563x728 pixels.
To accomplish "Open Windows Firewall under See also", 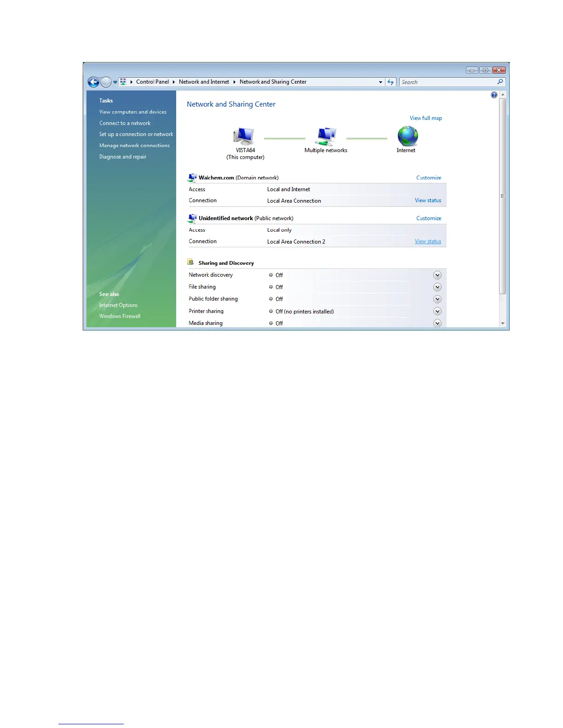I will pos(120,316).
